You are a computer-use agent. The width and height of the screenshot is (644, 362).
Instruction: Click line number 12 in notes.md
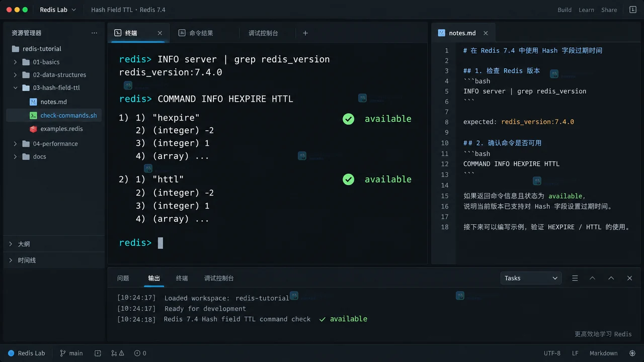(445, 164)
